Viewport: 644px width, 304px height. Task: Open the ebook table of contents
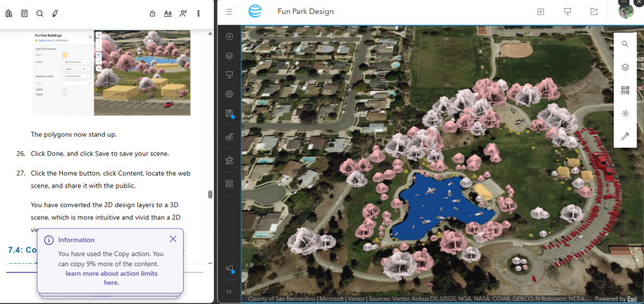25,13
